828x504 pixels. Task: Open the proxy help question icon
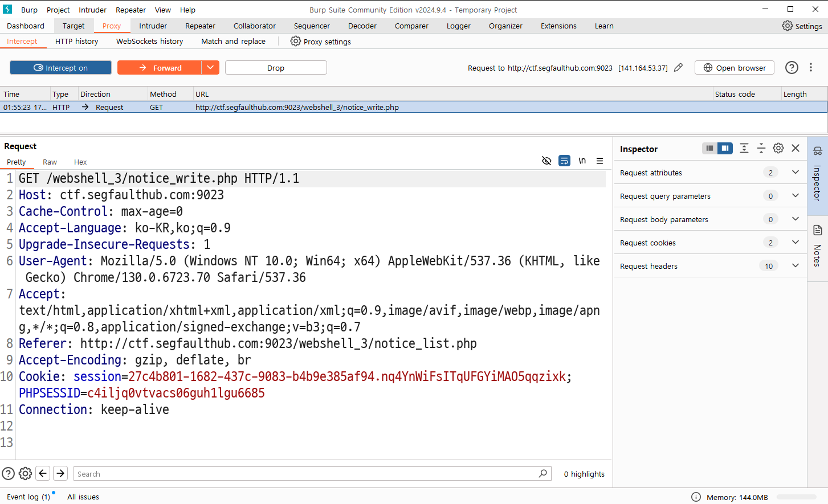[792, 67]
